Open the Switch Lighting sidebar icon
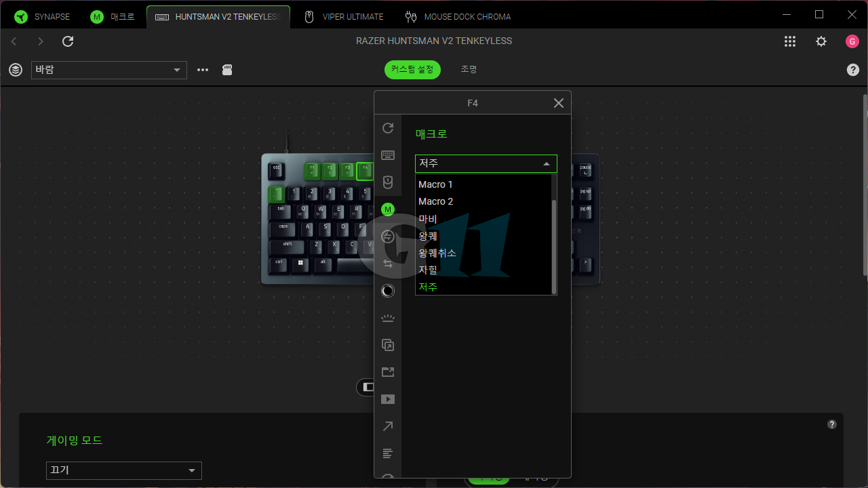Screen dimensions: 868x488 (x=388, y=318)
